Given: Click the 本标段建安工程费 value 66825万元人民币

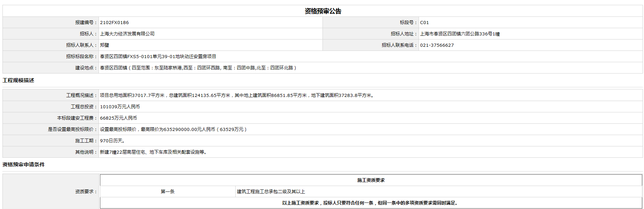Looking at the screenshot, I should (x=119, y=118).
